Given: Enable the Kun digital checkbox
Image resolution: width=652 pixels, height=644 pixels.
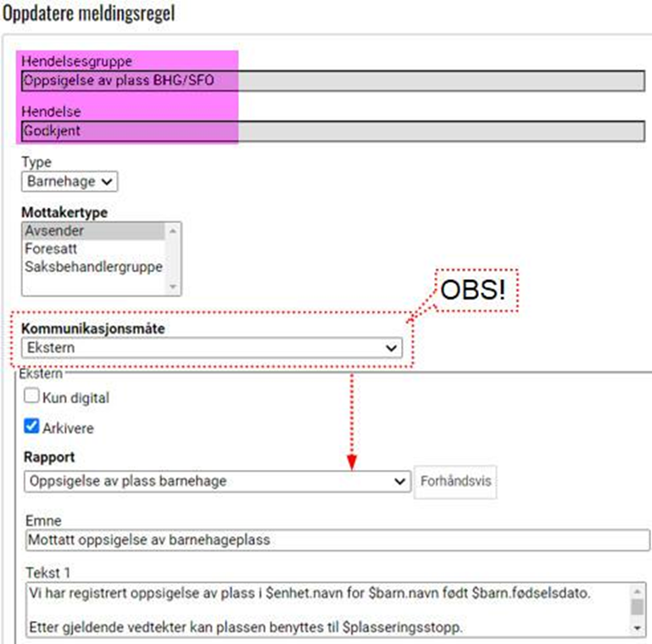Looking at the screenshot, I should click(x=32, y=396).
